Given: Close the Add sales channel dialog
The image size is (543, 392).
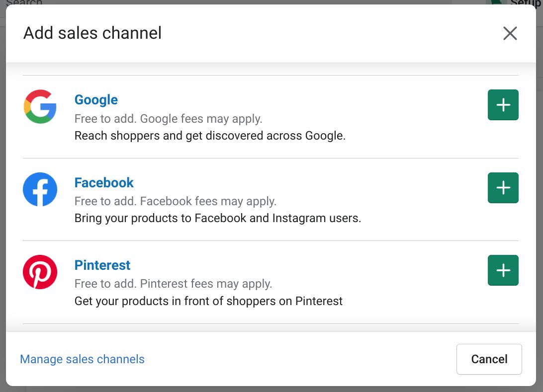Looking at the screenshot, I should tap(510, 33).
